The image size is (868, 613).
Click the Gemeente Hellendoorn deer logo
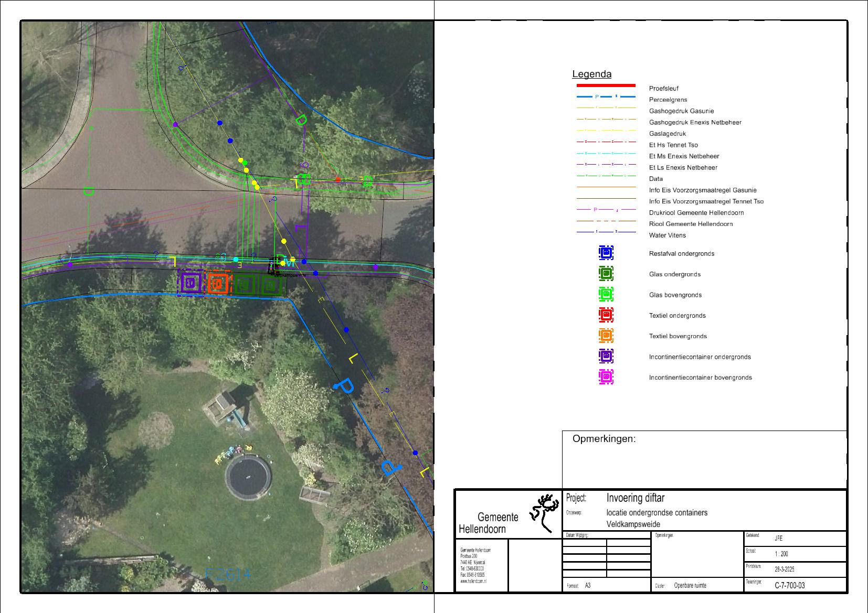point(544,512)
